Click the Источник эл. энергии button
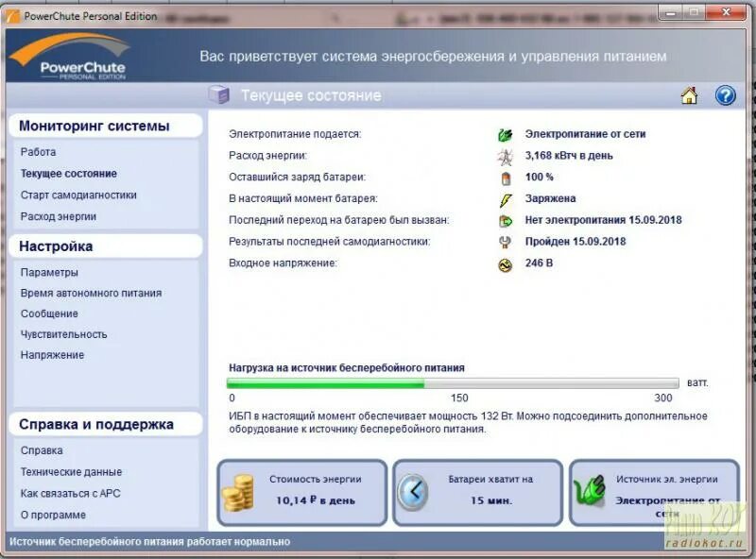The height and width of the screenshot is (559, 756). [x=654, y=493]
